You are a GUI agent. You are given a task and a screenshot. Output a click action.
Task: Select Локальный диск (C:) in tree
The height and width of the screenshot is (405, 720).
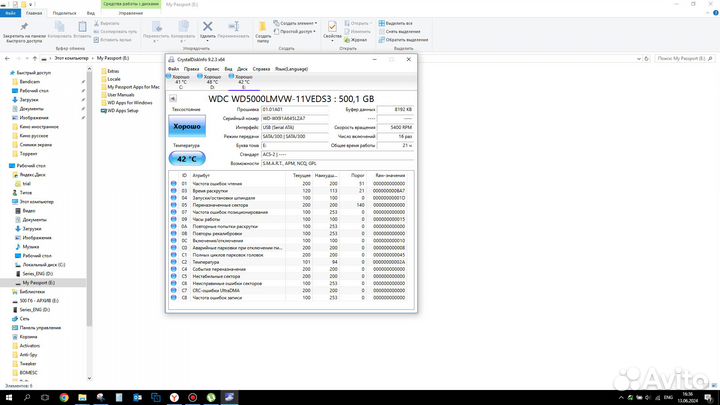click(44, 264)
